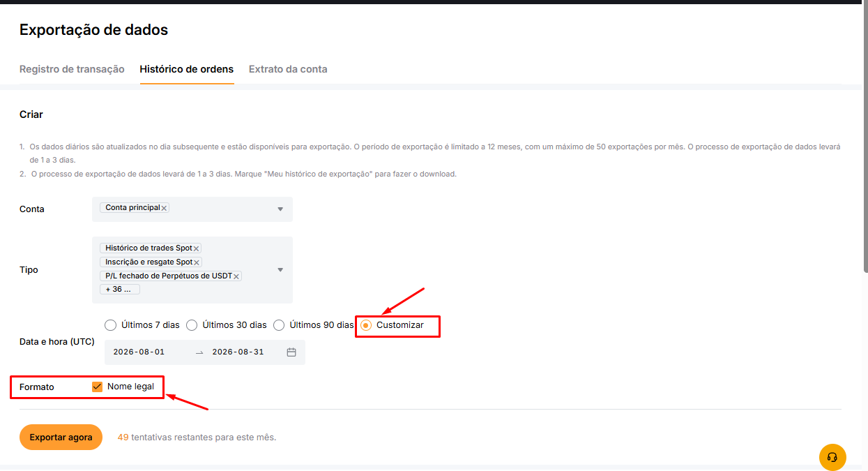The image size is (868, 471).
Task: Uncheck the Nome legal checkbox
Action: point(97,387)
